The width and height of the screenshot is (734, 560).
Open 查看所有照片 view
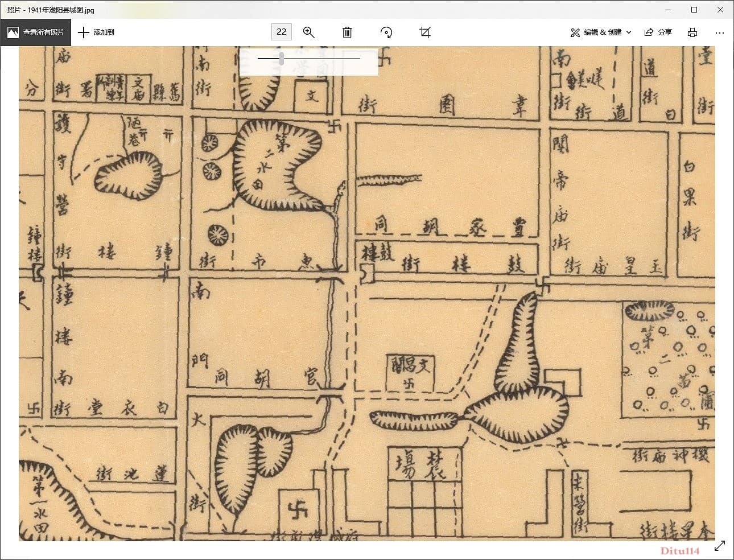(x=35, y=32)
